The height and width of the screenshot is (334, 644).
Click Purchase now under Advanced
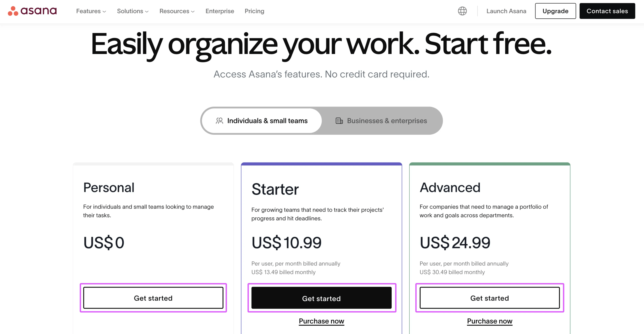(490, 321)
